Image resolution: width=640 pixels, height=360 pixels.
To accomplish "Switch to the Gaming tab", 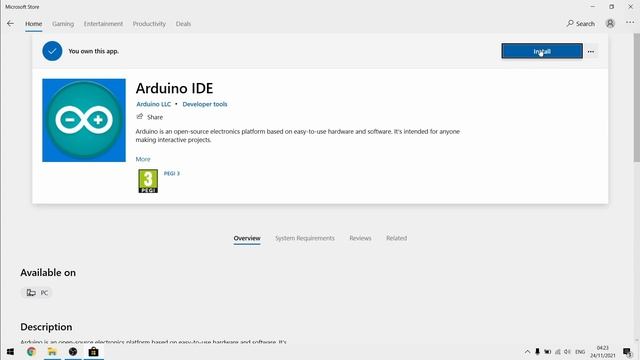I will [x=63, y=24].
